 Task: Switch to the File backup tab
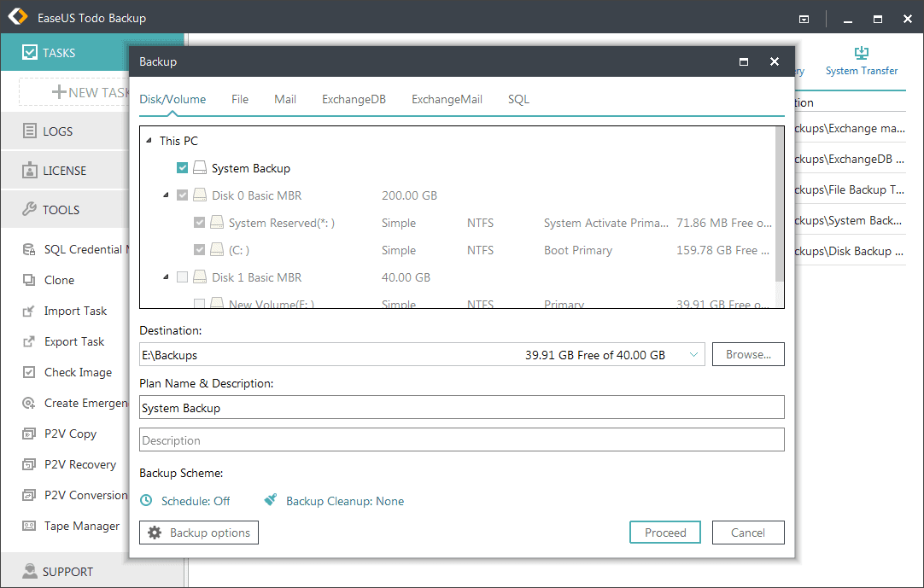[x=240, y=99]
